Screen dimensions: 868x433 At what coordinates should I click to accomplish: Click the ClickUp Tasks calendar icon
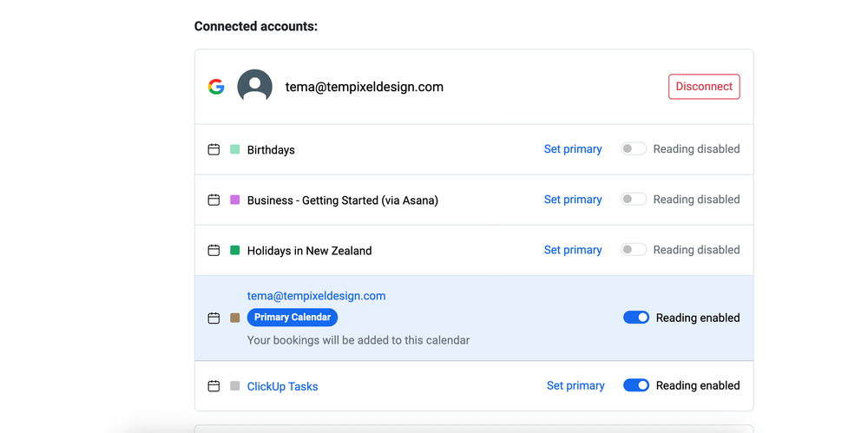tap(214, 386)
